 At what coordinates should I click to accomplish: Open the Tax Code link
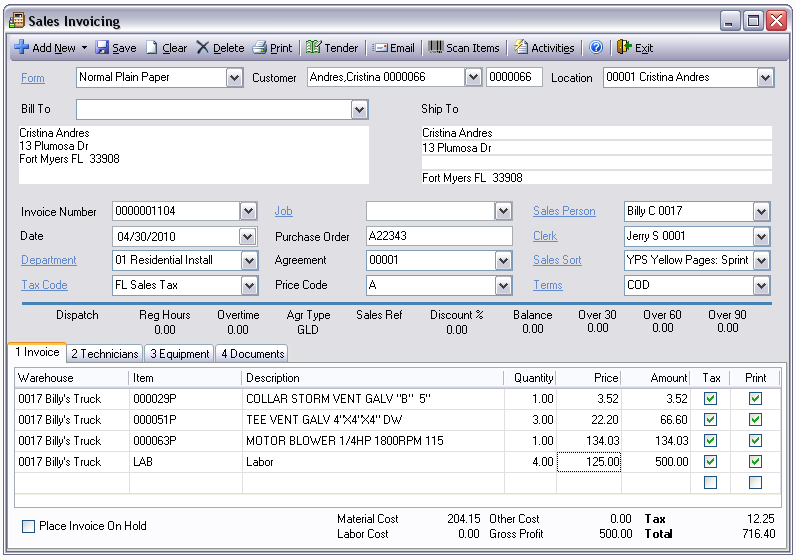(x=44, y=285)
